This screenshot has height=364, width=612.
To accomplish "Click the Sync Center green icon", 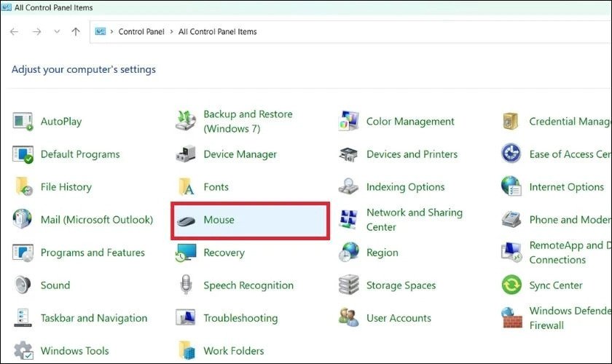I will [511, 285].
